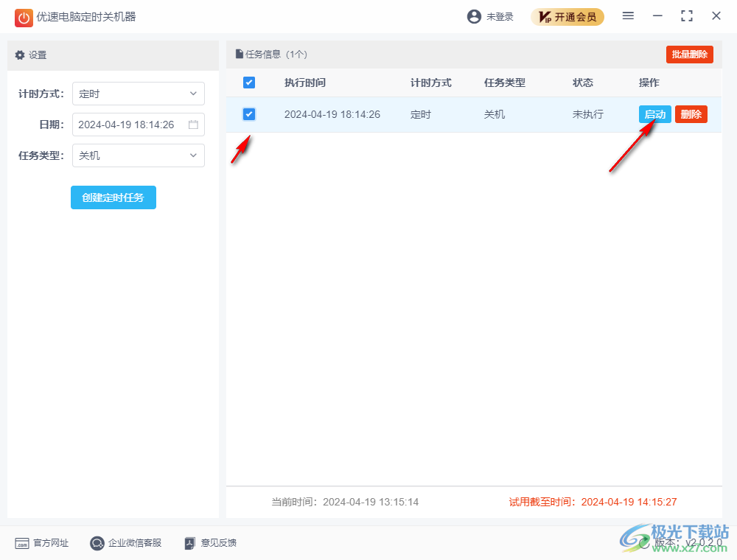The width and height of the screenshot is (737, 560).
Task: Click the 开通会员 VIP button
Action: tap(567, 17)
